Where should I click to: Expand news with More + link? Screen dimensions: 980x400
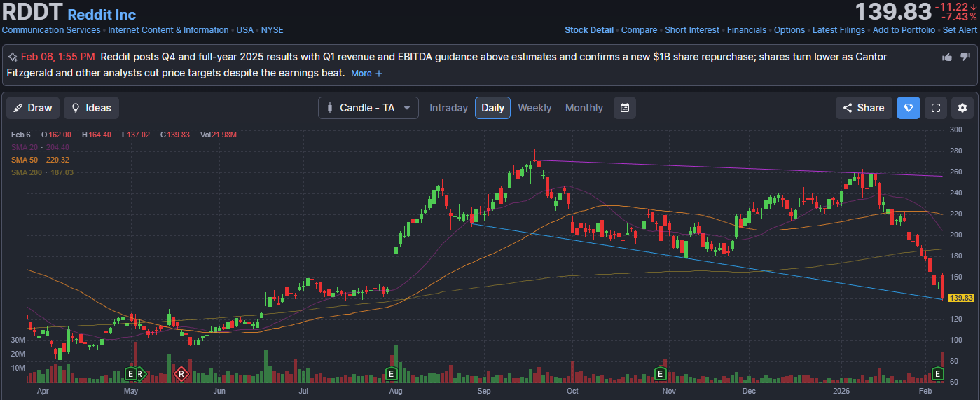(367, 74)
